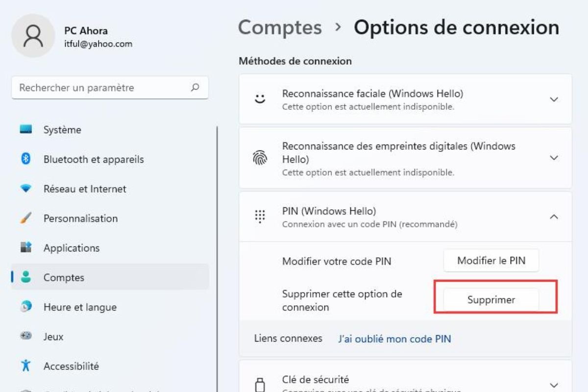
Task: Click the Rechercher un paramètre field
Action: (110, 88)
